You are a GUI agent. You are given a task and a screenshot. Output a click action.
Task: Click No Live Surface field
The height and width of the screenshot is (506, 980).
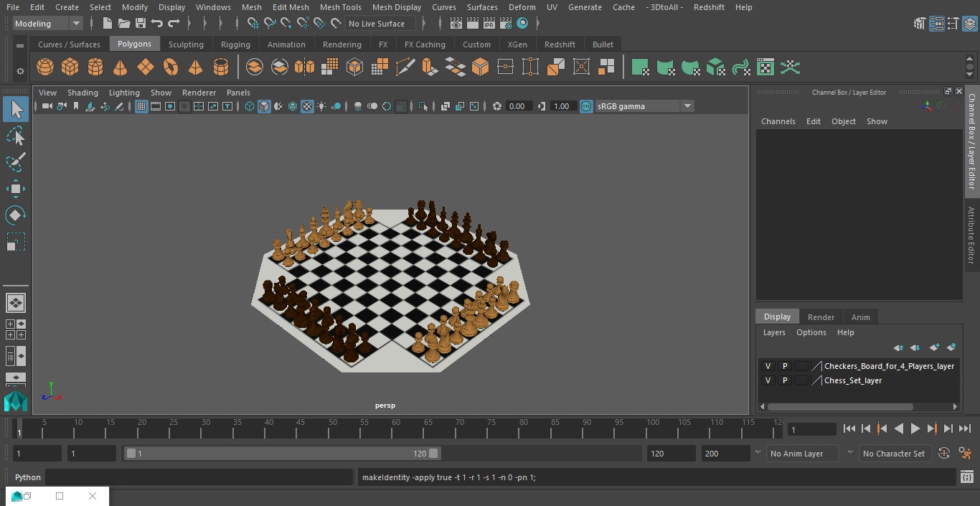coord(380,24)
